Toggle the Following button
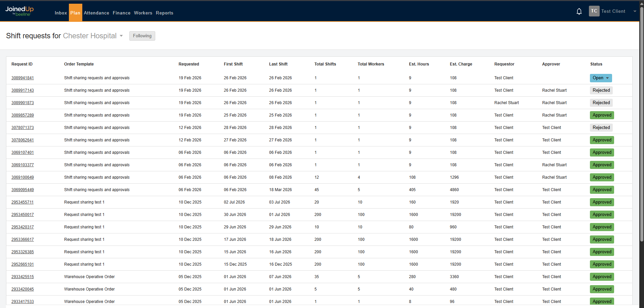The image size is (644, 308). pyautogui.click(x=142, y=36)
